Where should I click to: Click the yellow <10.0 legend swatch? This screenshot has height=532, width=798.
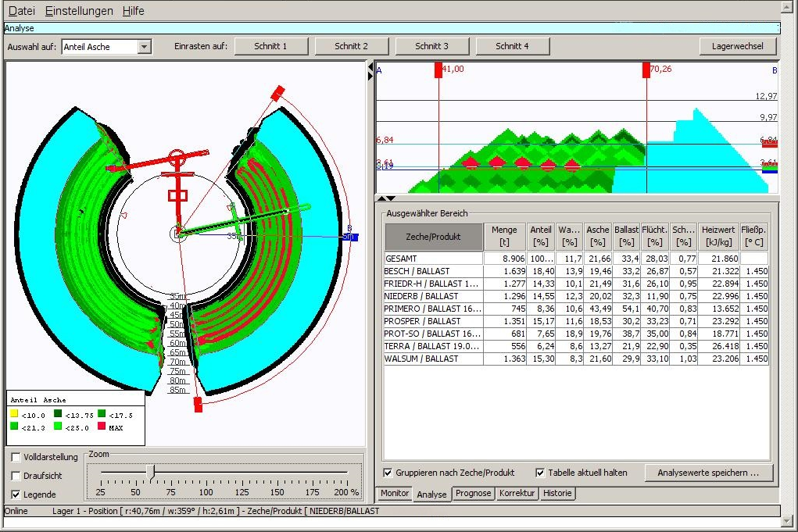(14, 413)
